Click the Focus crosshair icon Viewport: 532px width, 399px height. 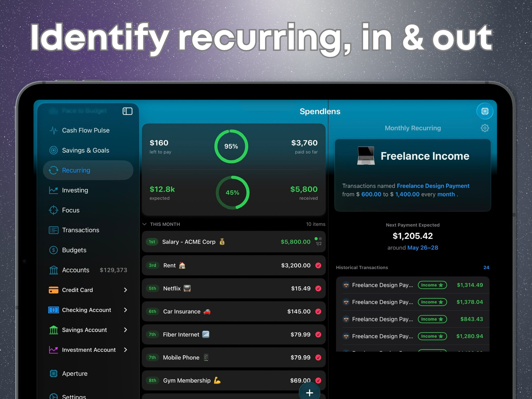coord(53,210)
